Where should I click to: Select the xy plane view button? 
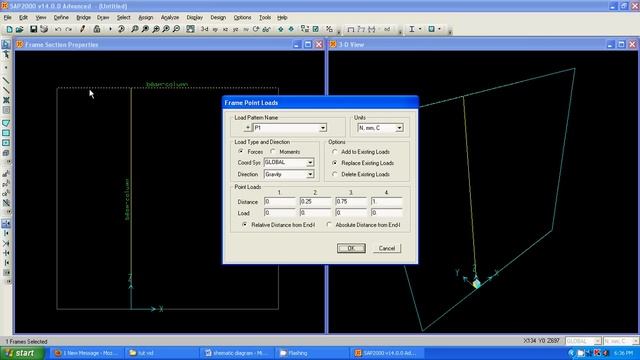(x=215, y=29)
